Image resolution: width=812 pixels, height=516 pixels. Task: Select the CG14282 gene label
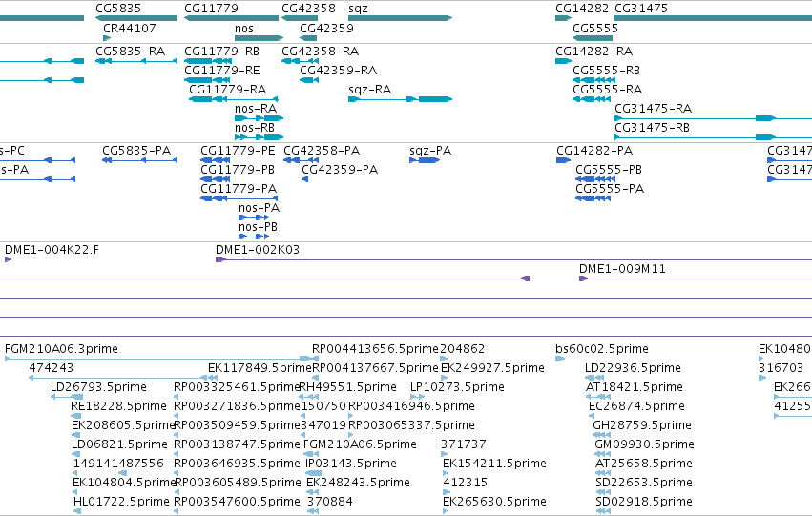pos(582,9)
